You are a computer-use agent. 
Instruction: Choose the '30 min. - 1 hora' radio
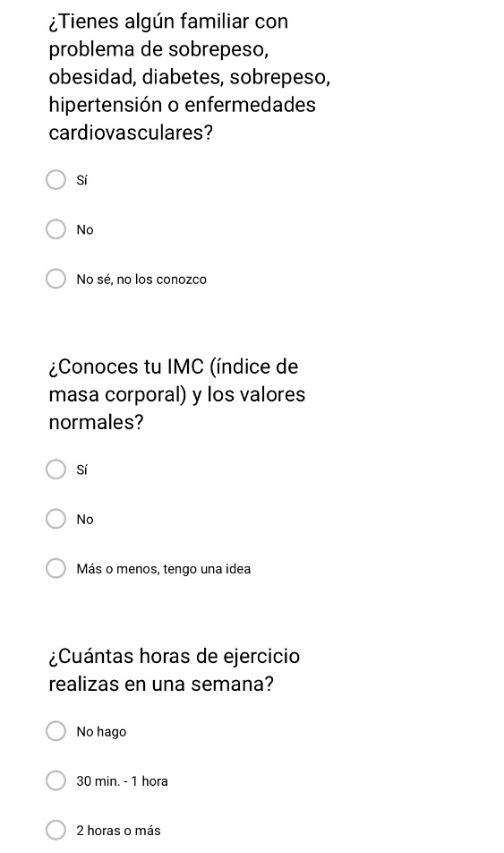pyautogui.click(x=56, y=780)
